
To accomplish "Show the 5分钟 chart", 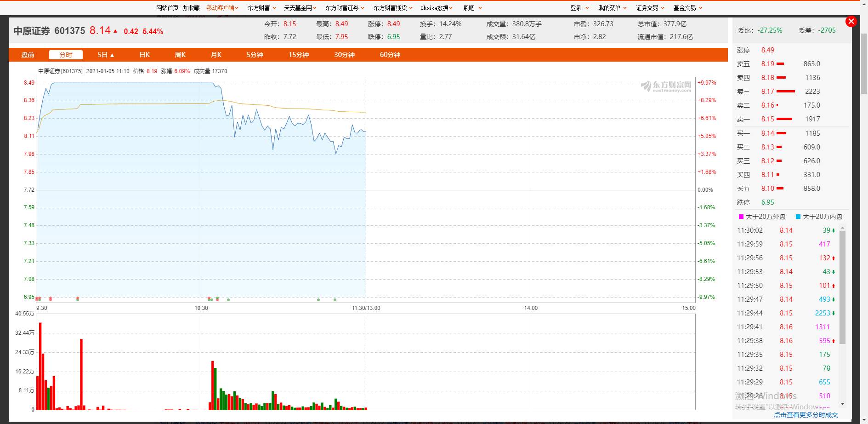I will tap(255, 55).
